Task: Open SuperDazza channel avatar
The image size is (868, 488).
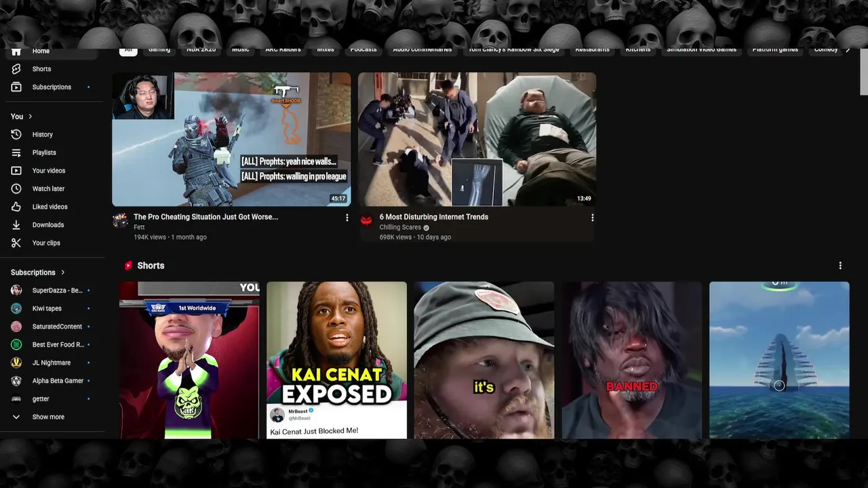Action: tap(16, 291)
